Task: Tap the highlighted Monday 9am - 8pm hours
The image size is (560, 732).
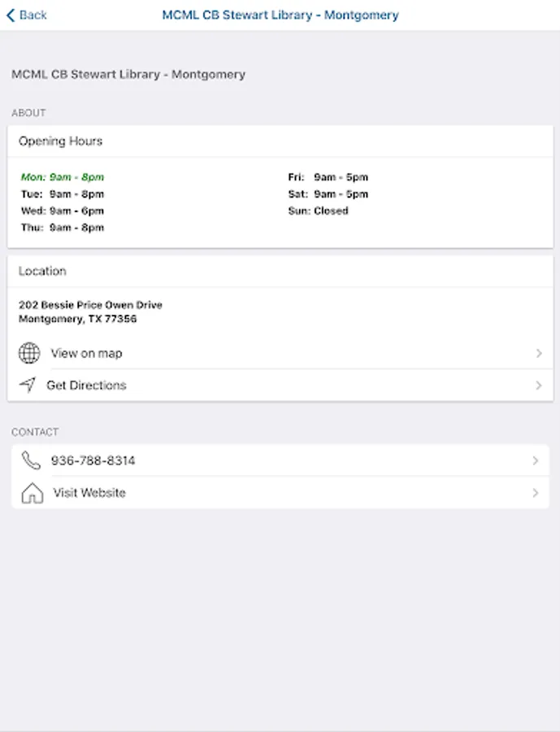Action: click(63, 177)
